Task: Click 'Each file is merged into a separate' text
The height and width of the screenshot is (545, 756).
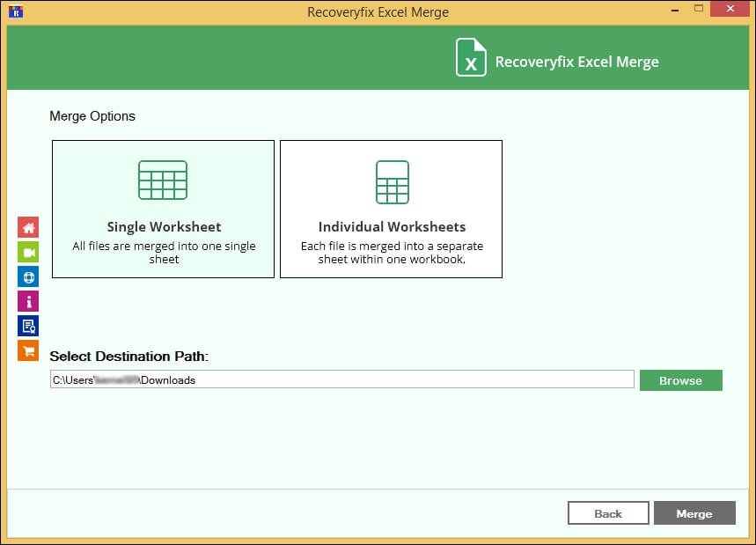Action: pyautogui.click(x=392, y=246)
